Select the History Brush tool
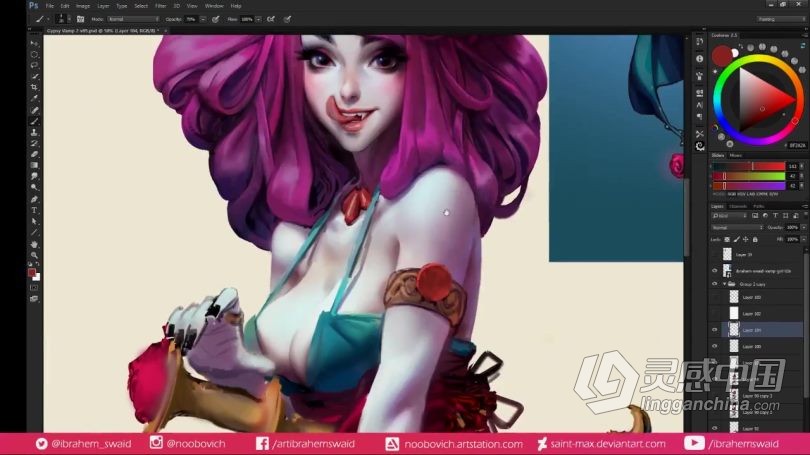 (x=34, y=143)
